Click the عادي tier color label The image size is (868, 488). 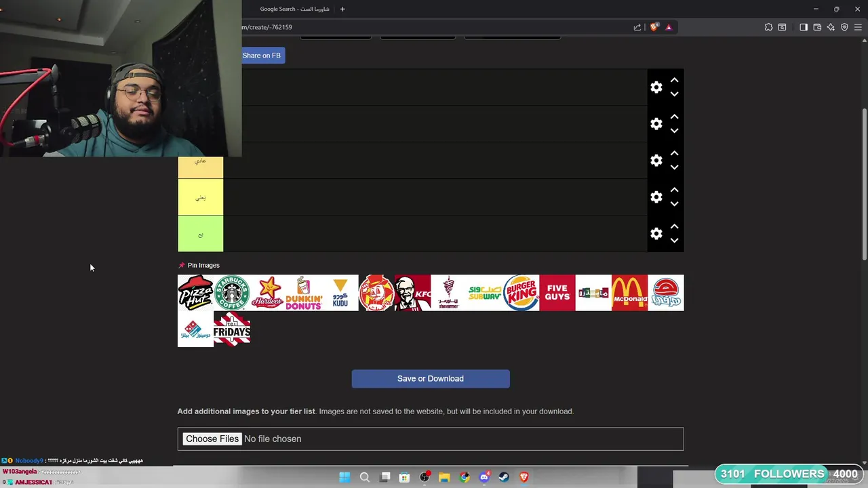(200, 167)
